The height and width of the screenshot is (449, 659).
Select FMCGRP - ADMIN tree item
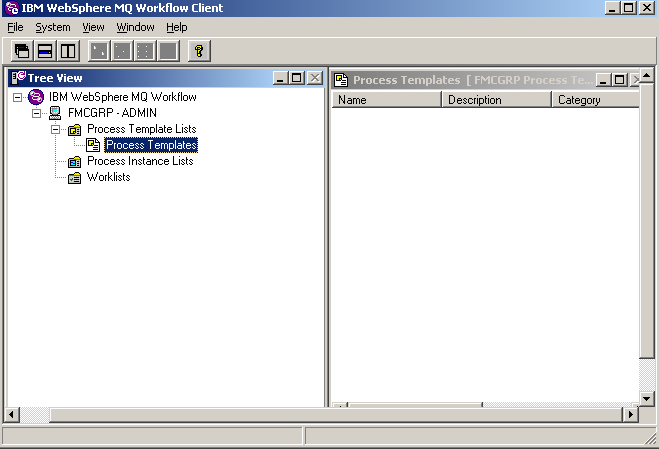tap(112, 113)
